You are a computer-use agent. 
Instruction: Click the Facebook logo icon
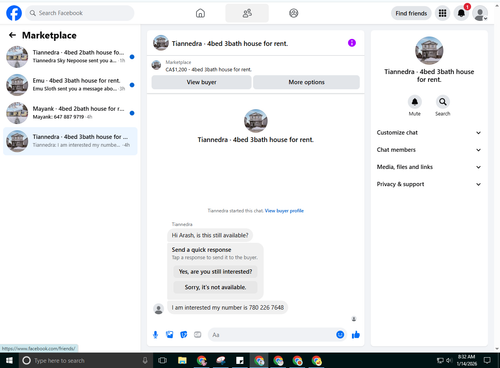pos(14,13)
